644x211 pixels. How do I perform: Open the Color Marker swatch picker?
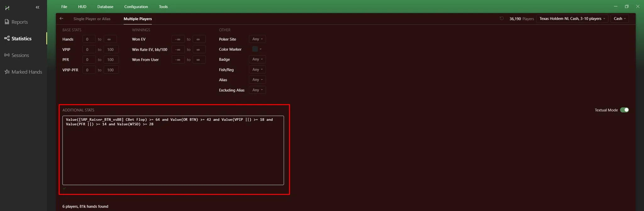pyautogui.click(x=257, y=49)
